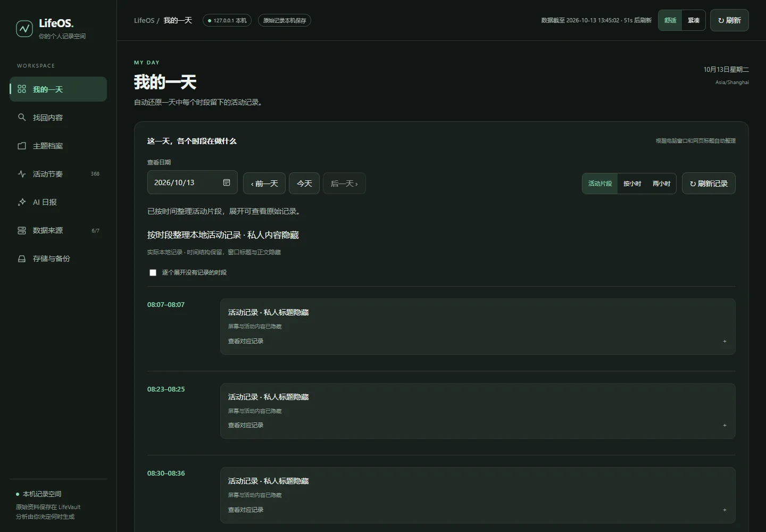Image resolution: width=766 pixels, height=532 pixels.
Task: Click the 数据来源 server icon
Action: pos(22,230)
